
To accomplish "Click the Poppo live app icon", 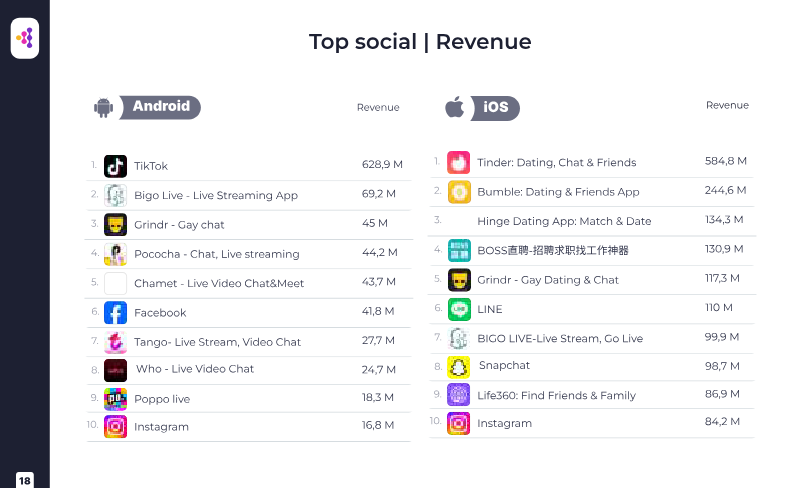I will tap(115, 399).
